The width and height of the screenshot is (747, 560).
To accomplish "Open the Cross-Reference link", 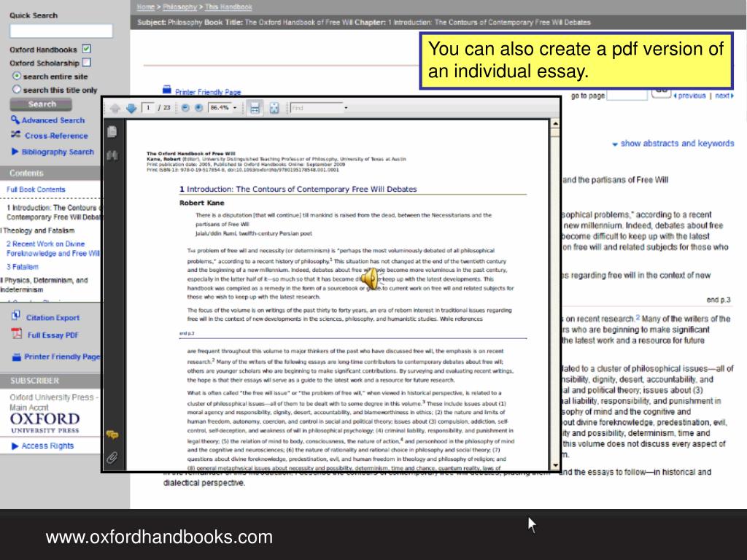I will point(56,136).
